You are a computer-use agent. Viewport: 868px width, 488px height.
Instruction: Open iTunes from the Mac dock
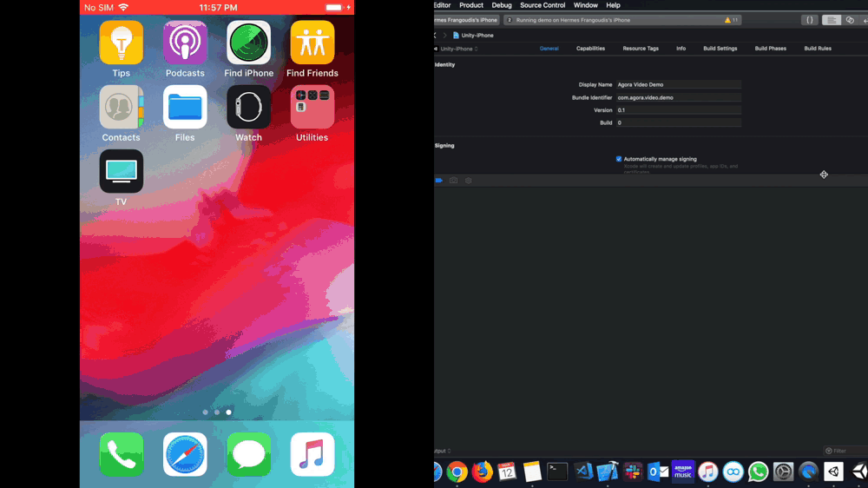pyautogui.click(x=708, y=472)
